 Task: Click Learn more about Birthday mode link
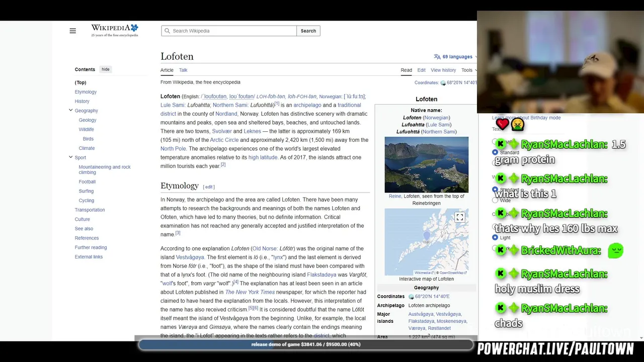click(x=526, y=118)
